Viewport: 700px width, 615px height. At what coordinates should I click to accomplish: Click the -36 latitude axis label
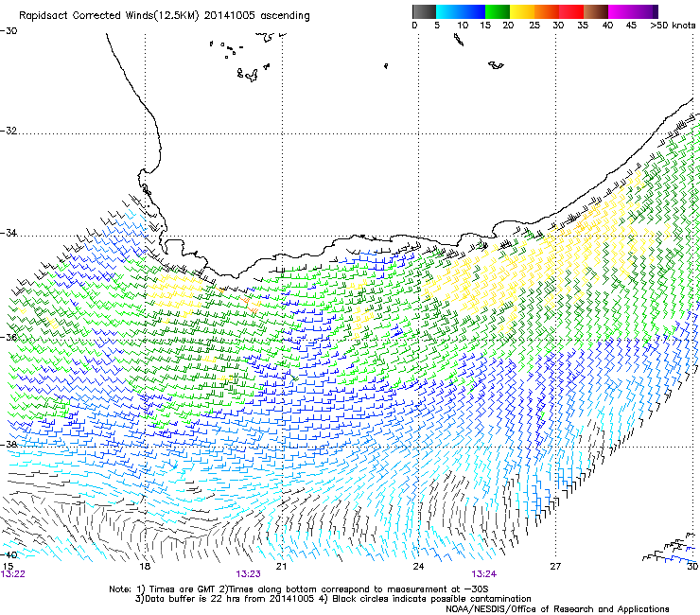9,337
